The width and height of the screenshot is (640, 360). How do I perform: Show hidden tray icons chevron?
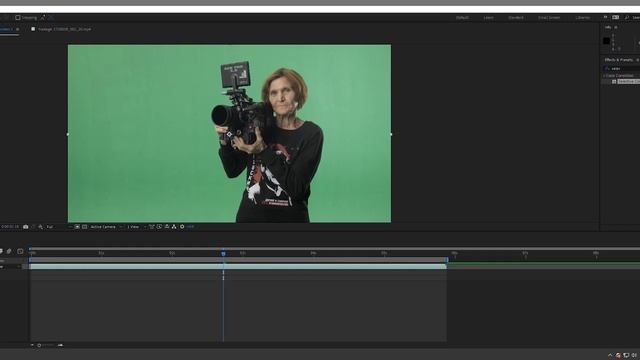pos(610,356)
